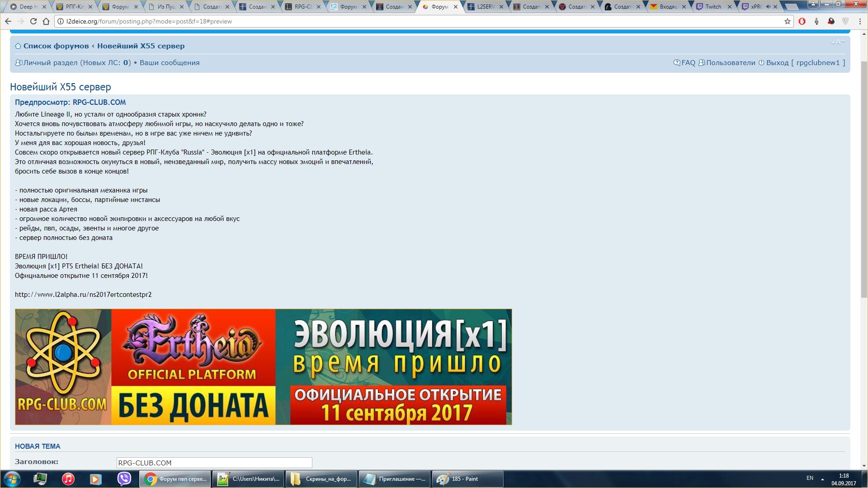The height and width of the screenshot is (488, 868).
Task: Mute the audio icon on xPRO tab
Action: (x=768, y=7)
